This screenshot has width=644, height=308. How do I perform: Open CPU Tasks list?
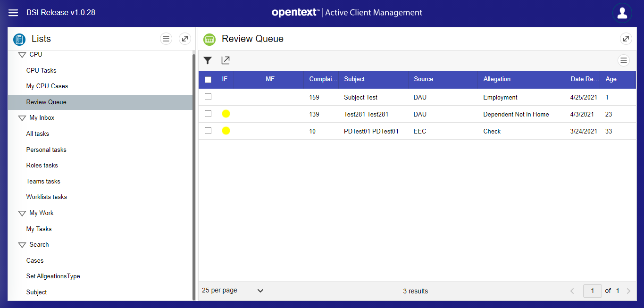coord(41,70)
